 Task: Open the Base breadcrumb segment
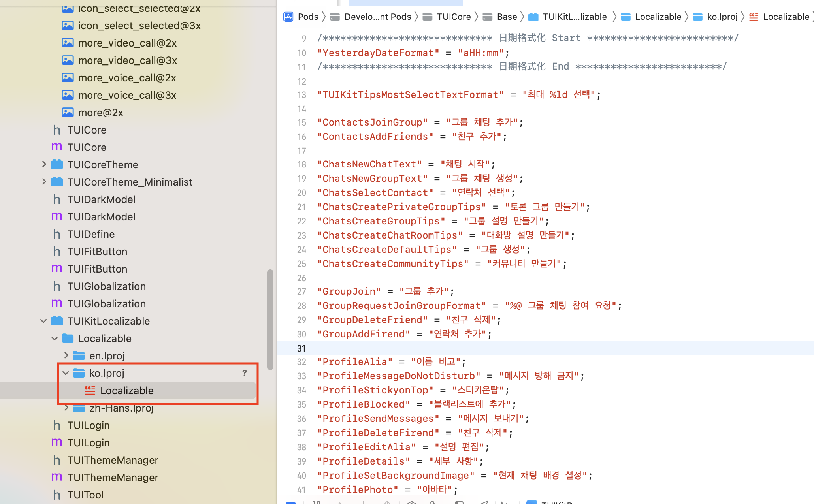coord(507,17)
